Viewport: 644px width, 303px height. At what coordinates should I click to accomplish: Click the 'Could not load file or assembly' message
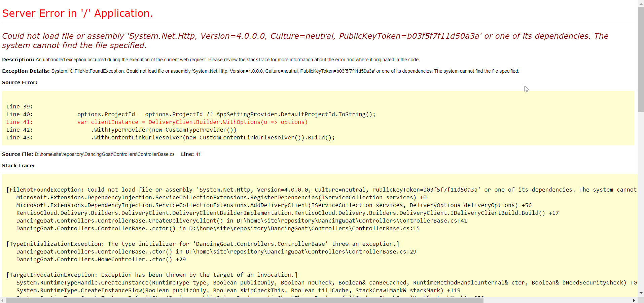[236, 36]
